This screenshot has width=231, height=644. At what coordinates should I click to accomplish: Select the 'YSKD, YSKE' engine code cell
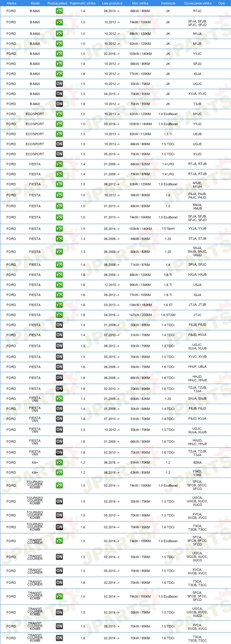click(x=197, y=473)
